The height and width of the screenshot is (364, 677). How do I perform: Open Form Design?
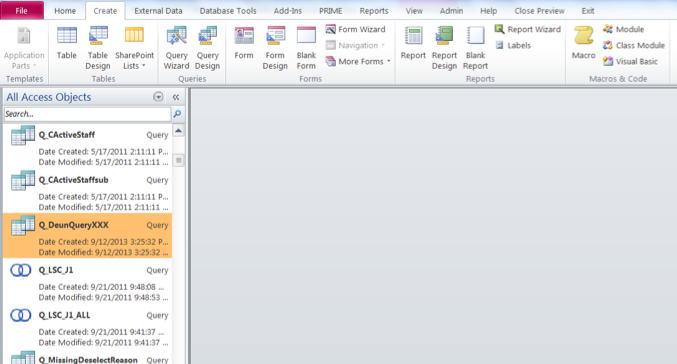[x=275, y=47]
